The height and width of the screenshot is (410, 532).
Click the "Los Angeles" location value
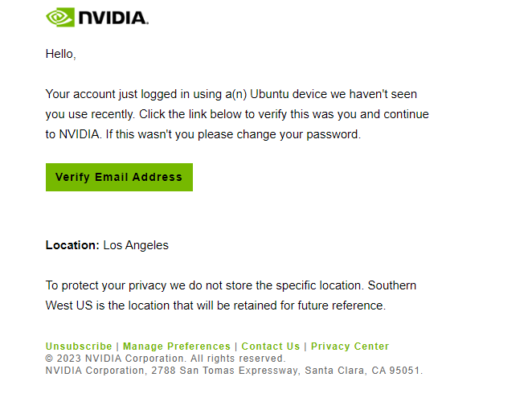point(136,245)
